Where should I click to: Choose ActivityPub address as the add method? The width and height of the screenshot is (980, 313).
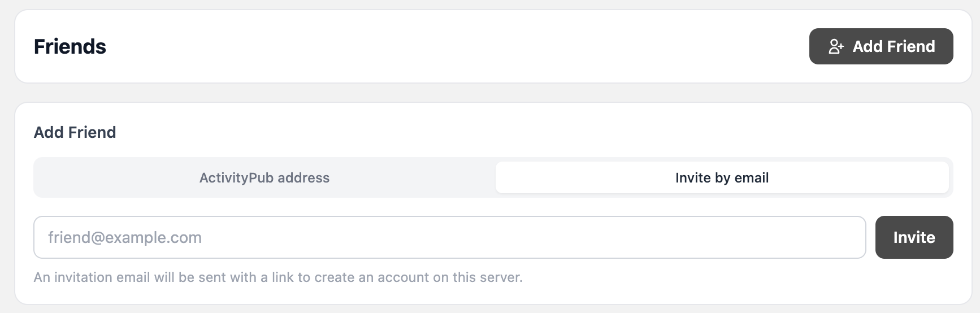pyautogui.click(x=264, y=178)
